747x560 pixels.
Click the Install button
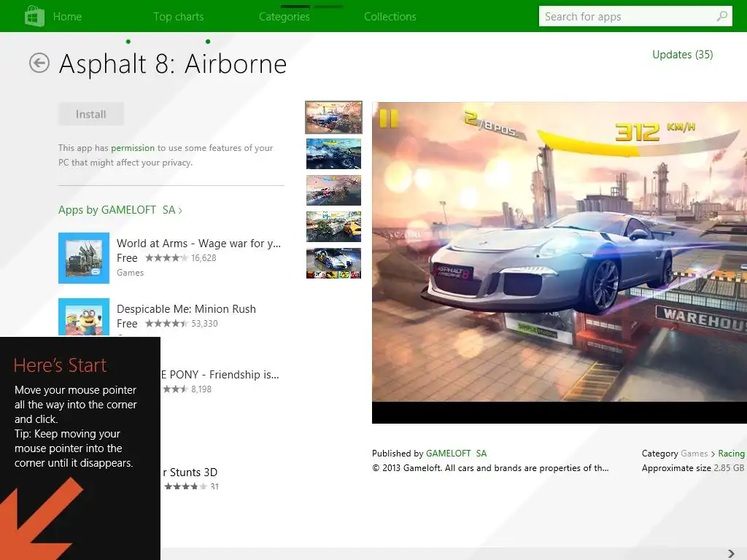[x=91, y=114]
